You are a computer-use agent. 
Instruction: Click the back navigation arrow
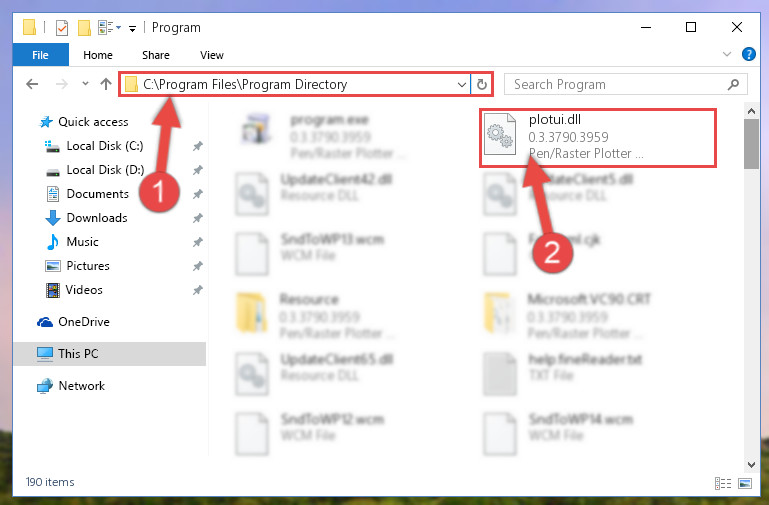(32, 84)
